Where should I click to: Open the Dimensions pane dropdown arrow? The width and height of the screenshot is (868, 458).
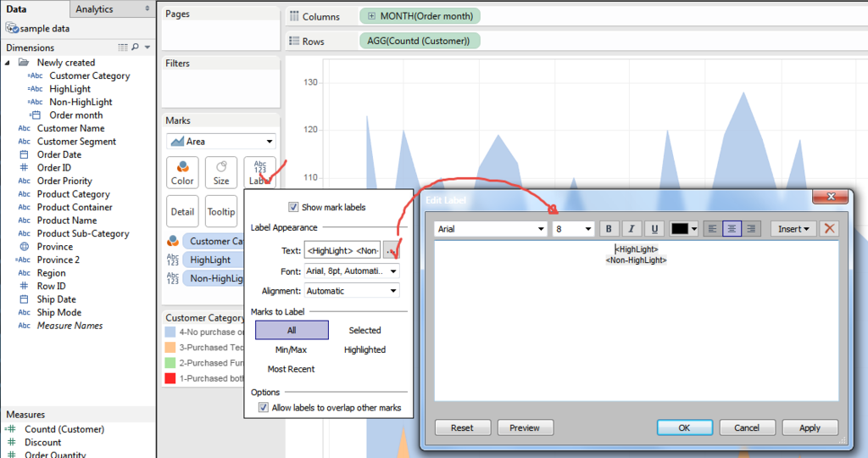click(147, 47)
